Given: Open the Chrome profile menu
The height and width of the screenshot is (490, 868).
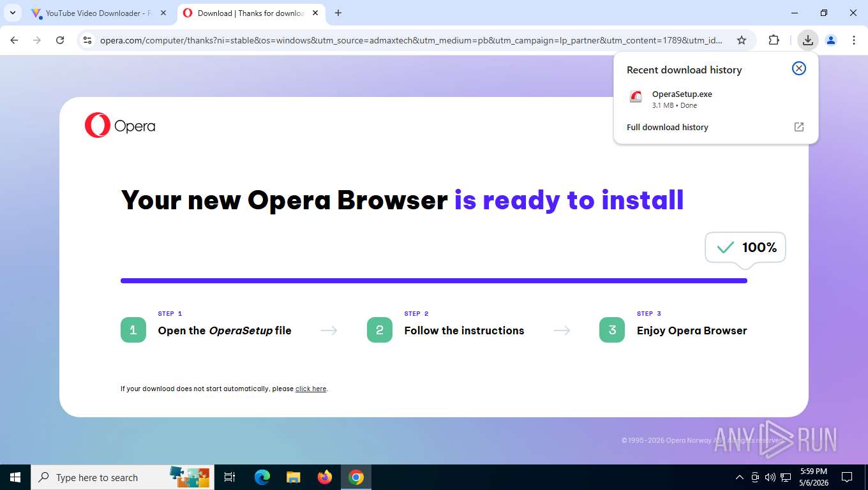Looking at the screenshot, I should (831, 40).
